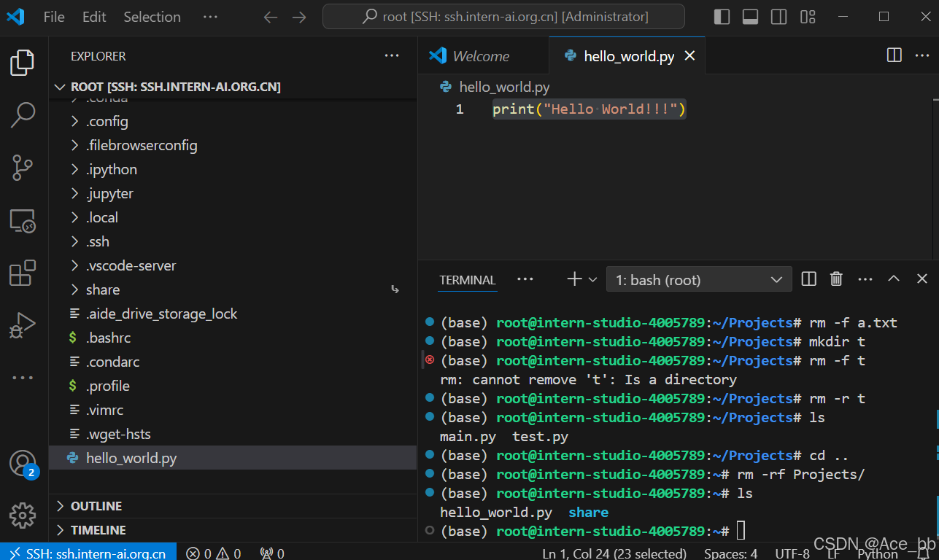Open the .aide_drive_storage_lock file
Image resolution: width=939 pixels, height=560 pixels.
(233, 314)
